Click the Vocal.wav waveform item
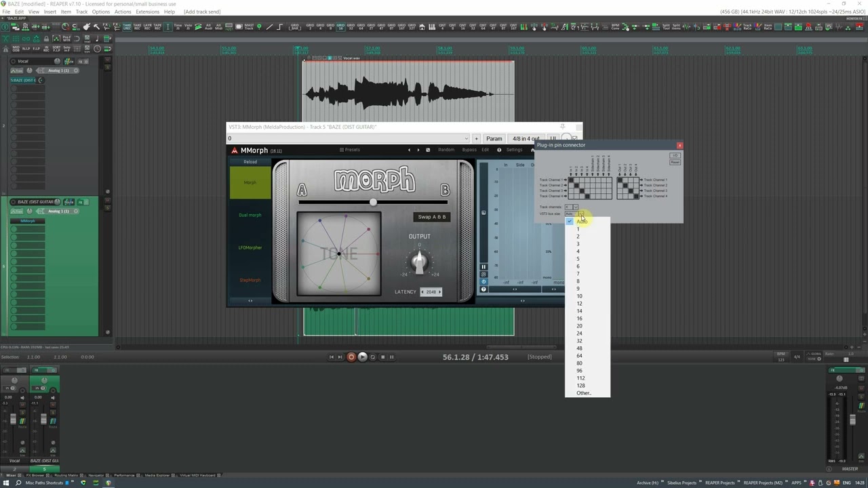The width and height of the screenshot is (868, 488). (x=408, y=93)
